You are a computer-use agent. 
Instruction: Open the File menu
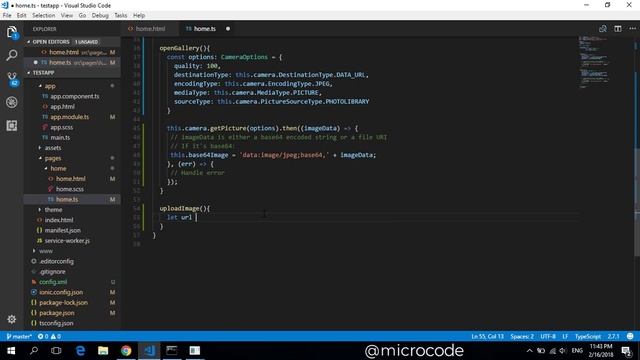pos(7,16)
